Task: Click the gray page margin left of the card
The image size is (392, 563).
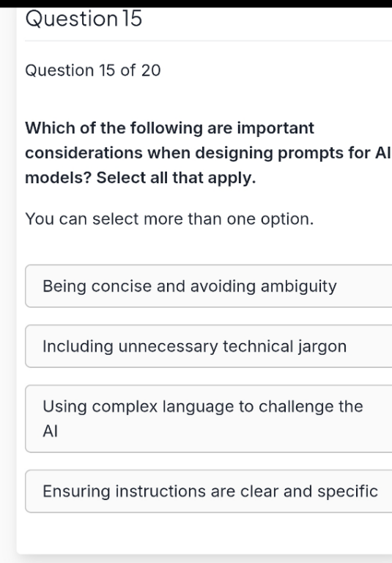Action: coord(8,287)
